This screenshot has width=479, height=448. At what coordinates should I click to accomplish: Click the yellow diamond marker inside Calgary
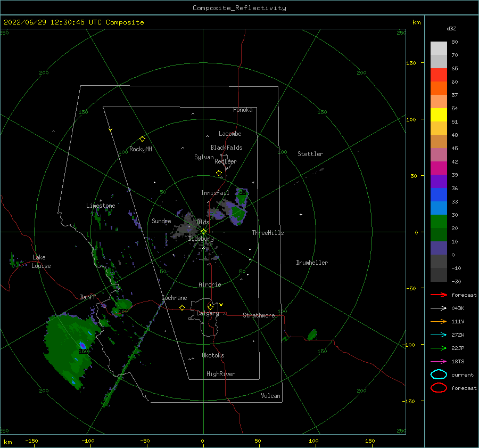210,307
